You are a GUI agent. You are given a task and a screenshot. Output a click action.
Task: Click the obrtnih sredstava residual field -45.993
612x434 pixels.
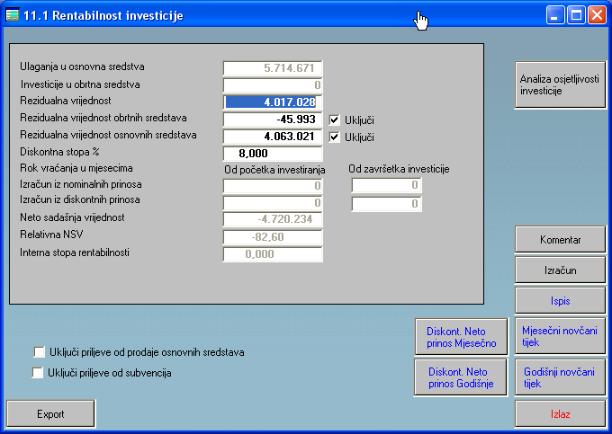272,119
